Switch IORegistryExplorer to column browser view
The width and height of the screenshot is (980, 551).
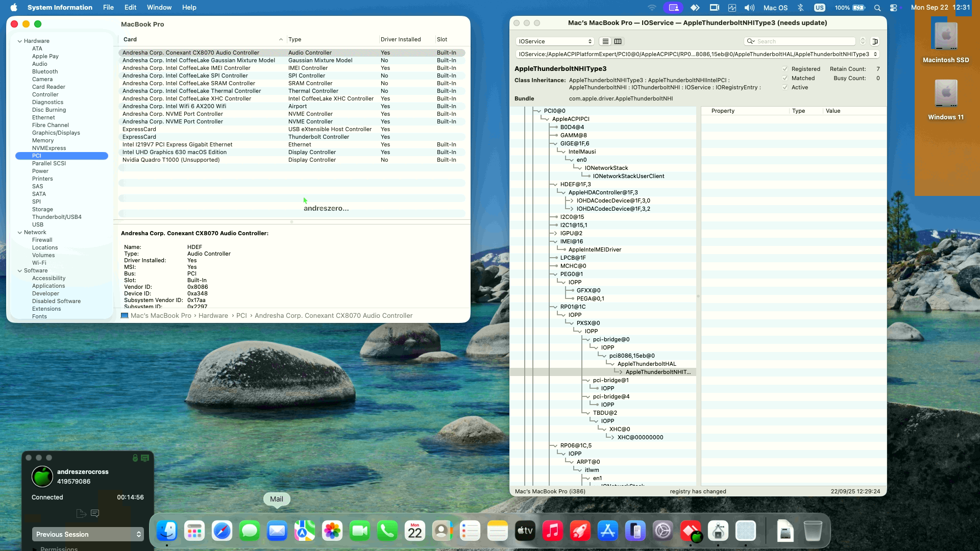618,41
